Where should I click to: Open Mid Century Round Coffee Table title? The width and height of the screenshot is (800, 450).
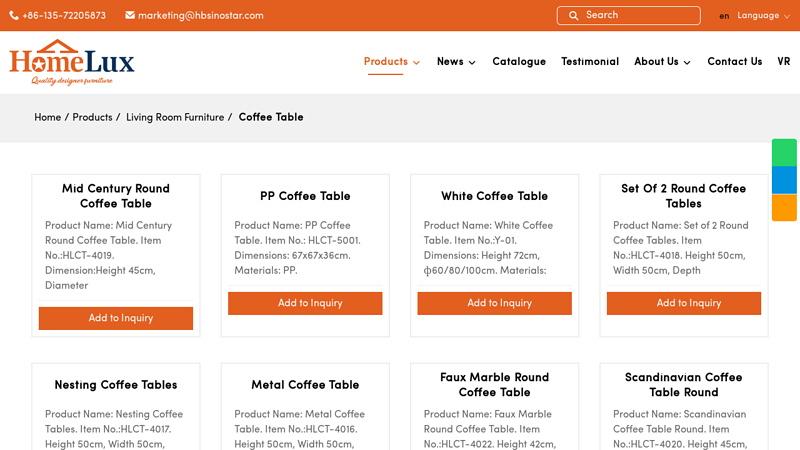point(116,196)
